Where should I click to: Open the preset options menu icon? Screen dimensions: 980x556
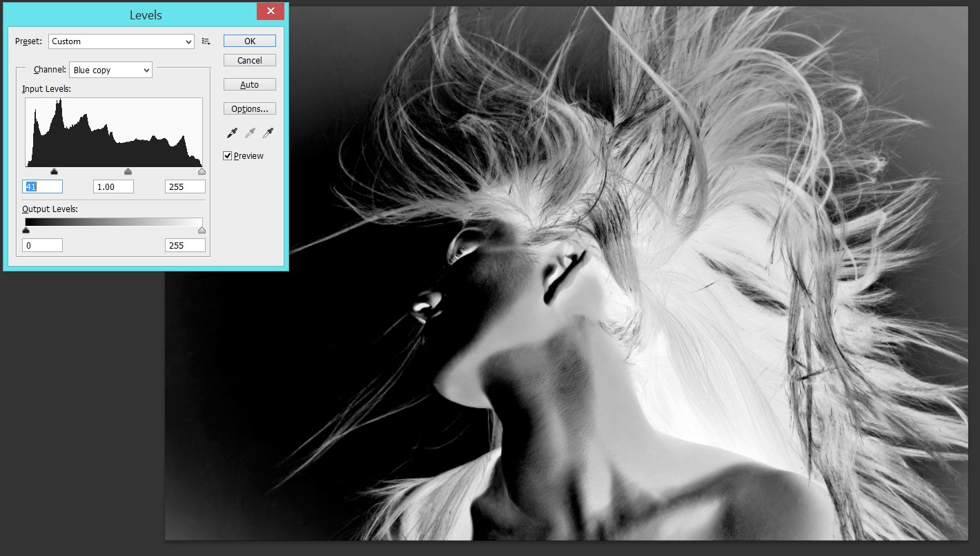point(206,41)
